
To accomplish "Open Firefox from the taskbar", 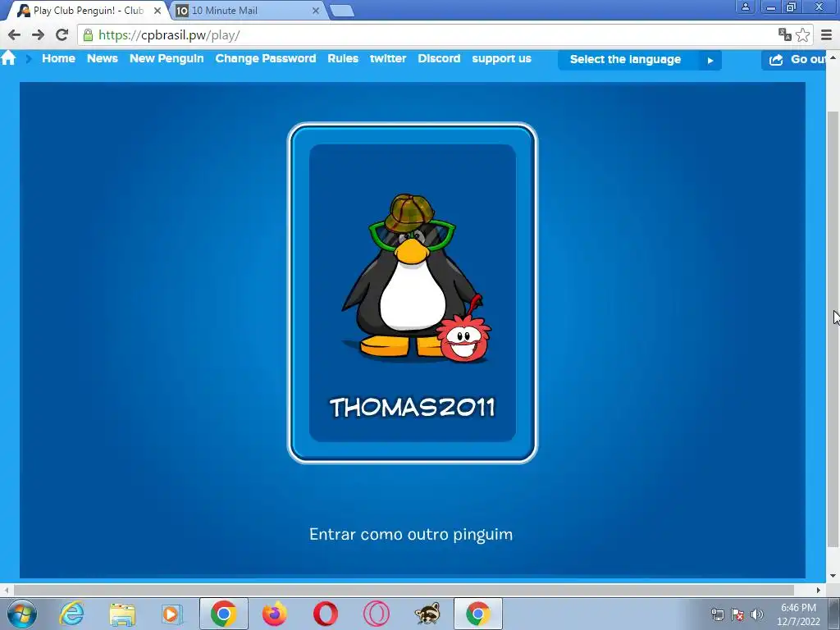I will click(x=274, y=614).
